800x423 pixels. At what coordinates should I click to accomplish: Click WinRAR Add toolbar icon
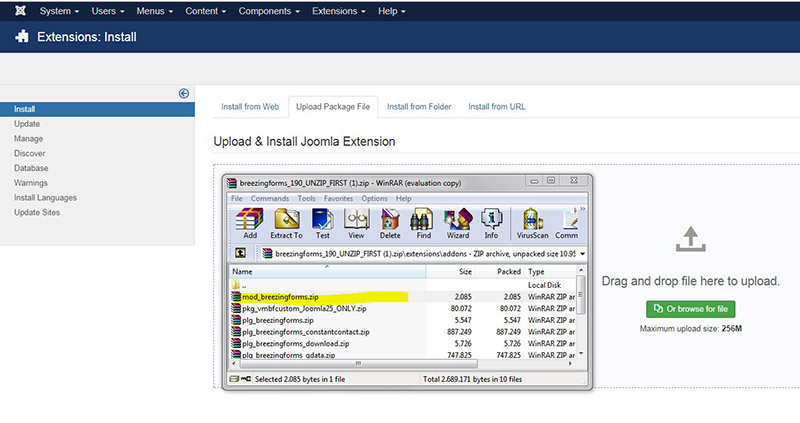pyautogui.click(x=250, y=223)
